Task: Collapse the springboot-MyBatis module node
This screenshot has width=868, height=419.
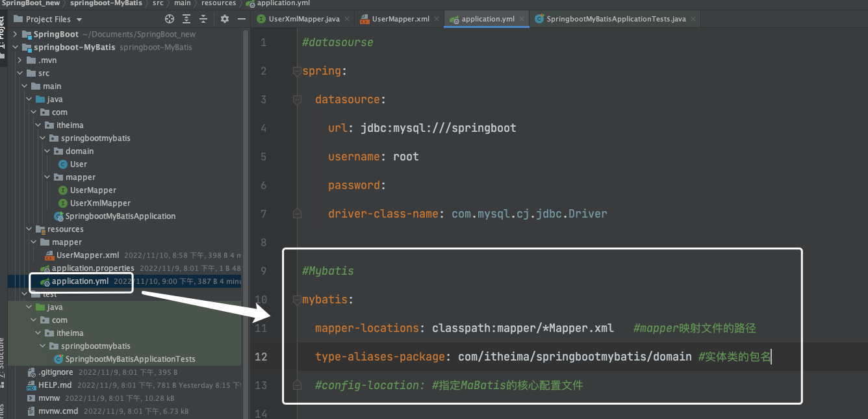Action: tap(16, 47)
